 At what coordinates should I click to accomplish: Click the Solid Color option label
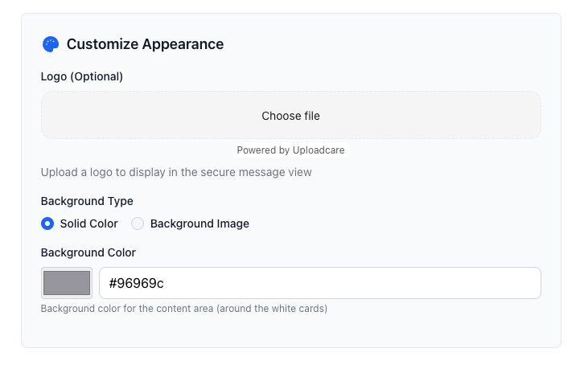[x=88, y=224]
